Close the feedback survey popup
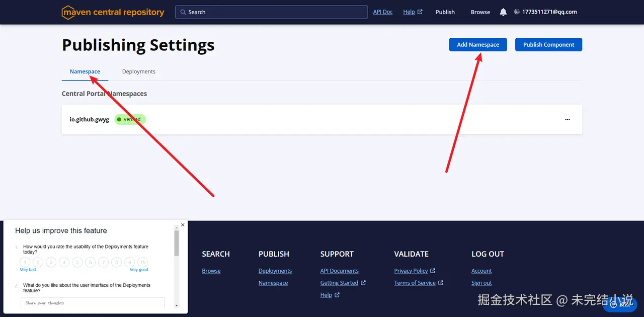This screenshot has height=317, width=644. (x=183, y=225)
